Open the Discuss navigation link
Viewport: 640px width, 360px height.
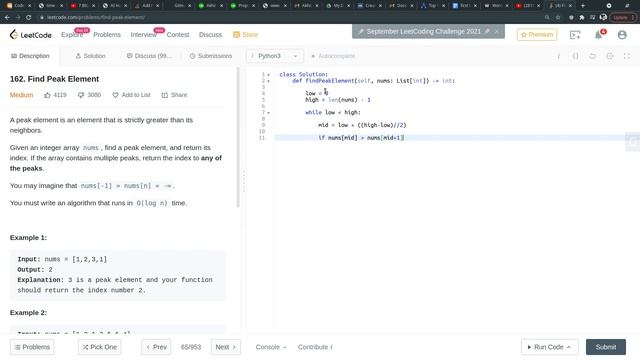click(x=210, y=35)
